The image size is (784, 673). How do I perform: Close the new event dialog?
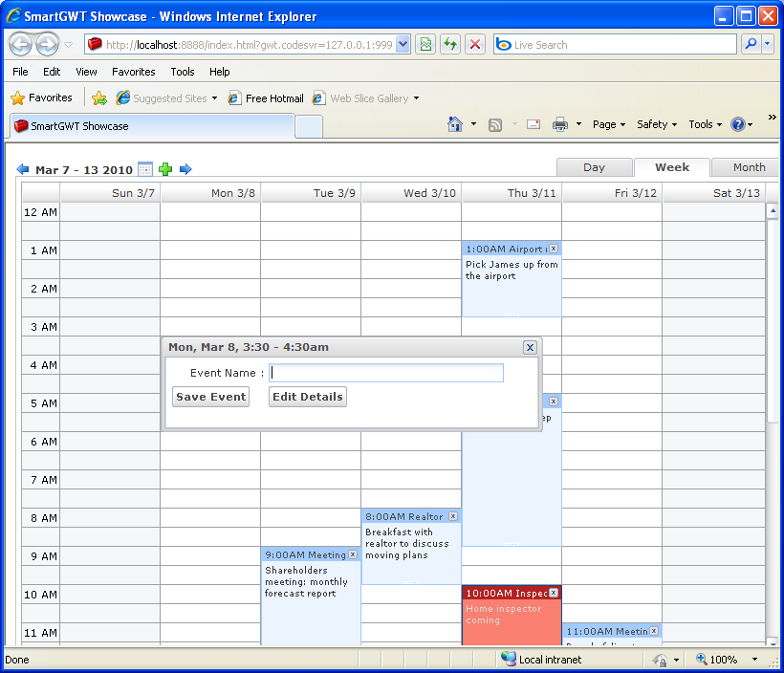click(530, 347)
